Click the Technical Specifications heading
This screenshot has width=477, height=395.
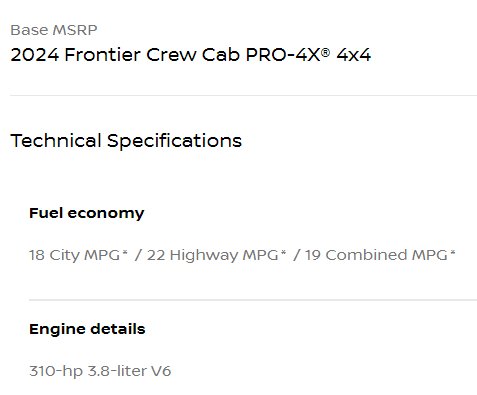tap(126, 141)
